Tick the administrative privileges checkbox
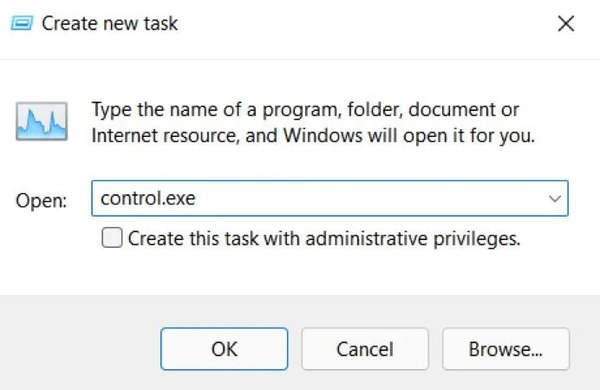 [112, 238]
